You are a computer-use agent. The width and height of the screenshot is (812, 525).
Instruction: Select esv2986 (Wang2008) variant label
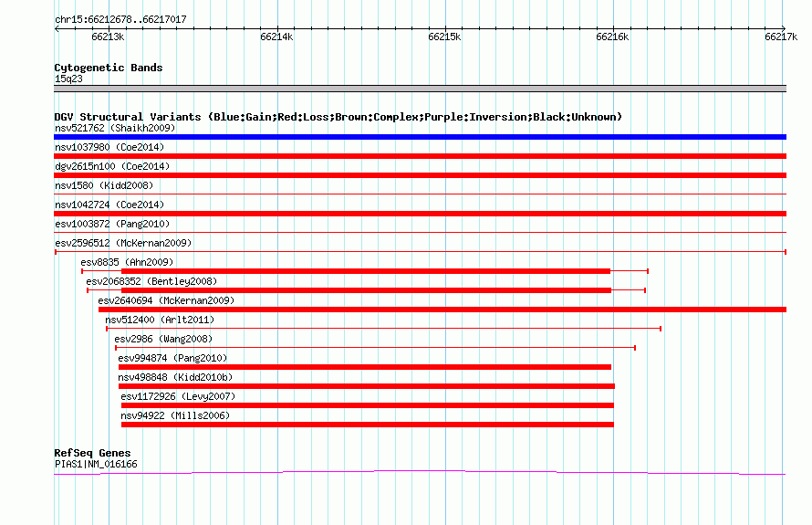163,339
